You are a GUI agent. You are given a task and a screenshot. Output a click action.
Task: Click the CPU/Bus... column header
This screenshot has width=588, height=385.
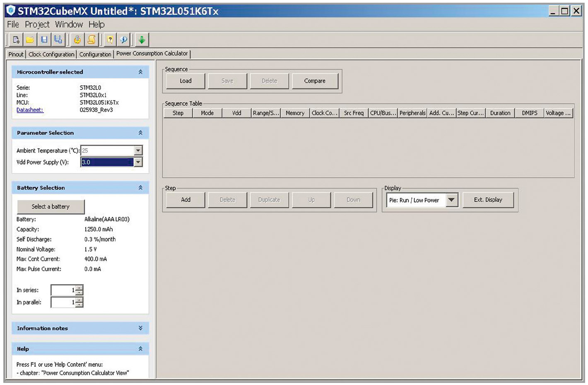[383, 113]
